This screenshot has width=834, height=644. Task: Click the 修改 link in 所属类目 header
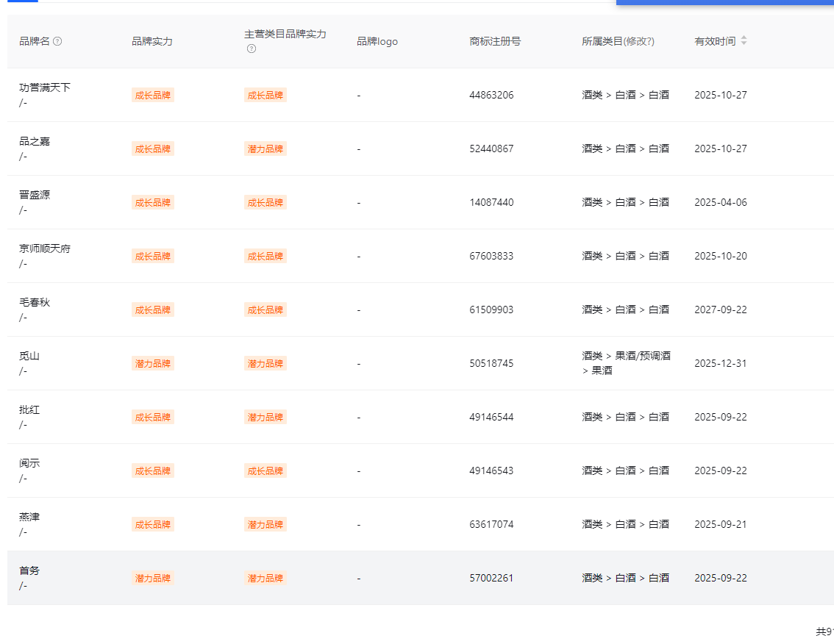point(638,41)
